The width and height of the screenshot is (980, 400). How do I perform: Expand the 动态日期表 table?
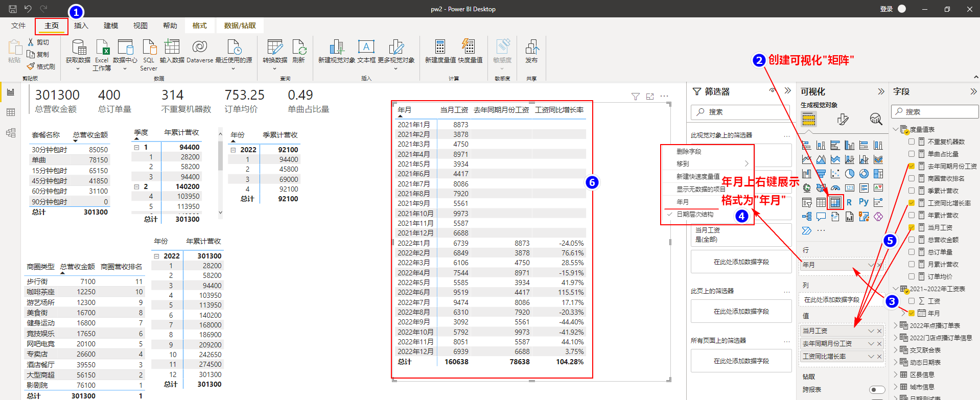(x=896, y=362)
